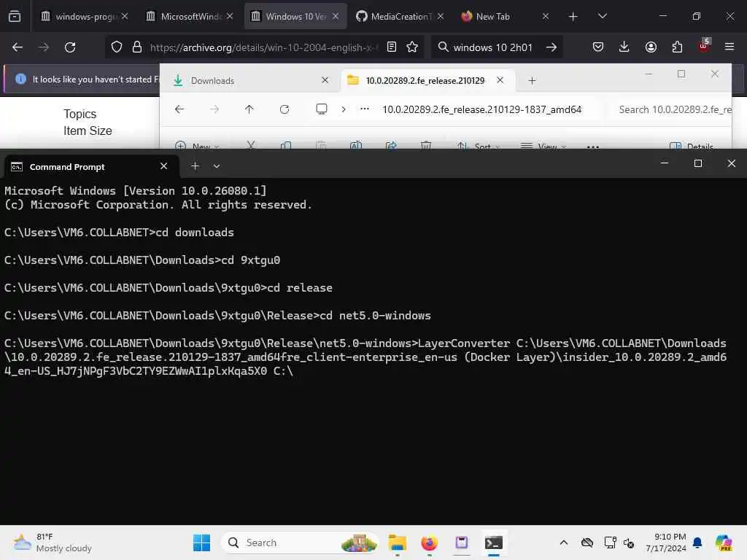Click the padlock site info icon
The height and width of the screenshot is (560, 747).
pyautogui.click(x=137, y=47)
